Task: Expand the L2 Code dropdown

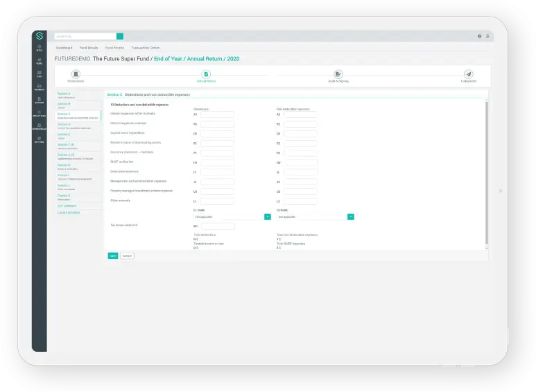Action: pos(351,216)
